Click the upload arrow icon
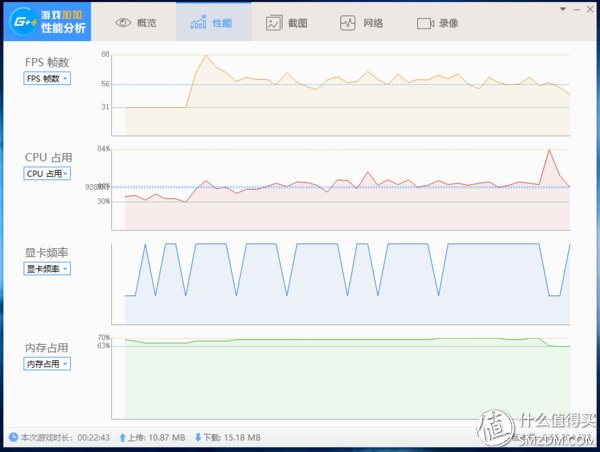The height and width of the screenshot is (452, 600). 122,437
